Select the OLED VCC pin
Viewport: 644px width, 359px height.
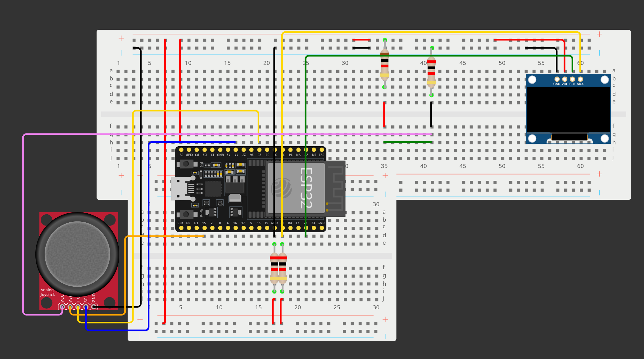click(565, 79)
